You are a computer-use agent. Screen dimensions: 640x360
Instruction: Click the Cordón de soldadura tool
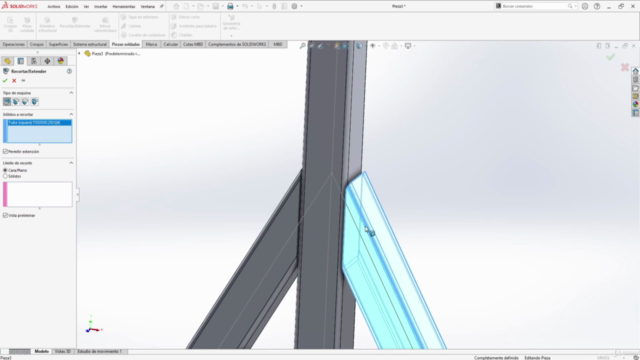[143, 35]
